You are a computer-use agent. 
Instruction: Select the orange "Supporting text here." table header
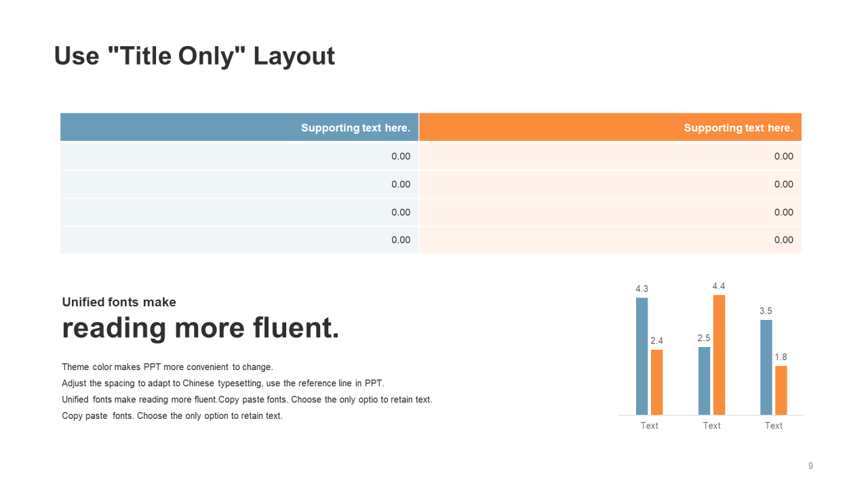738,127
